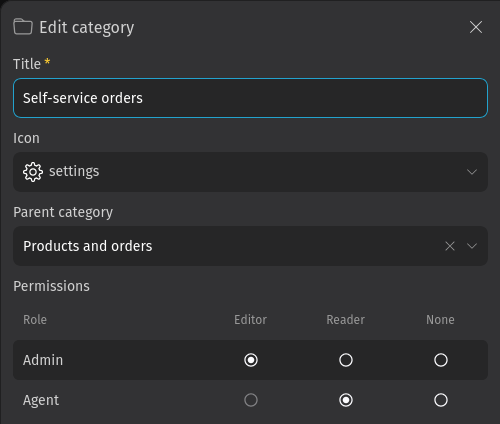Click the Reader column header
The height and width of the screenshot is (424, 500).
(345, 320)
